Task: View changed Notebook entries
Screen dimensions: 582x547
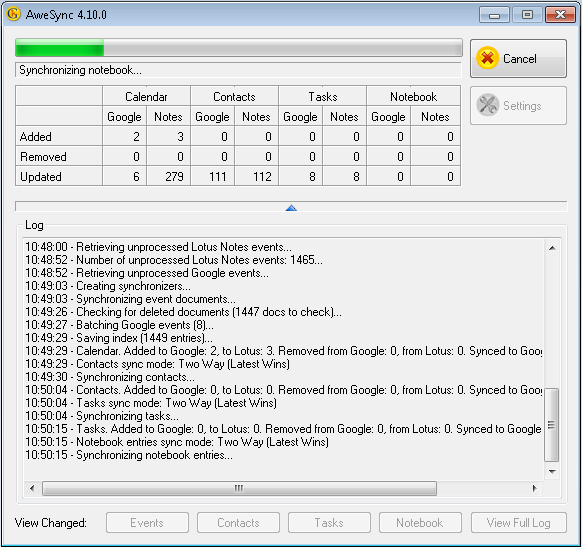Action: click(x=420, y=523)
